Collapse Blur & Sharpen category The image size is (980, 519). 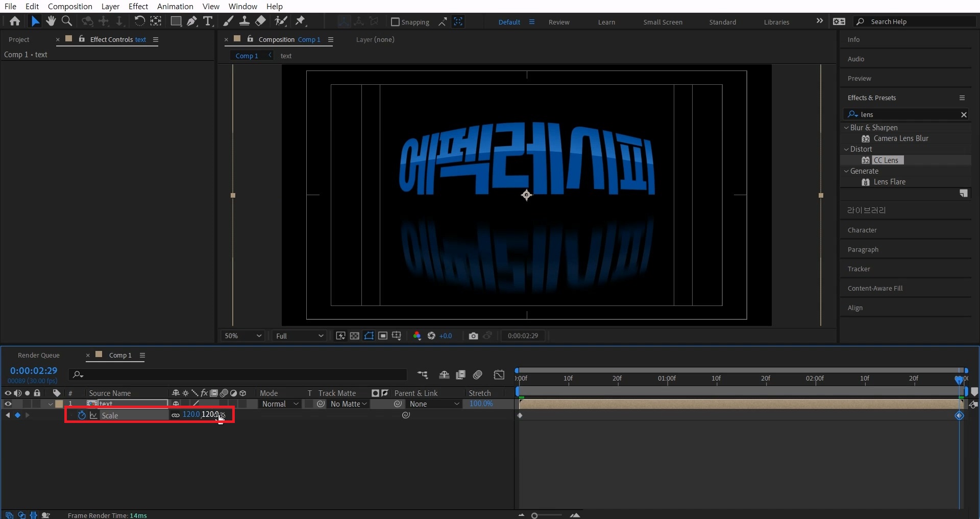pyautogui.click(x=846, y=128)
